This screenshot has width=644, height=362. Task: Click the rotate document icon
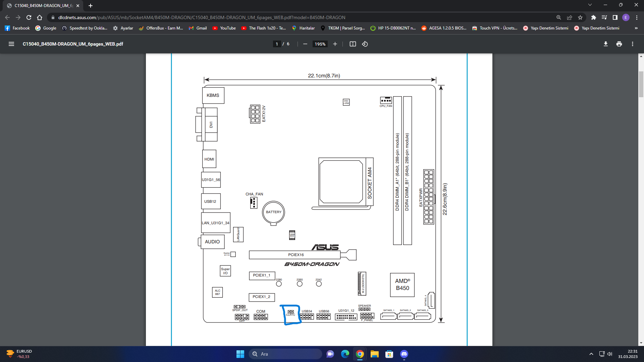365,44
